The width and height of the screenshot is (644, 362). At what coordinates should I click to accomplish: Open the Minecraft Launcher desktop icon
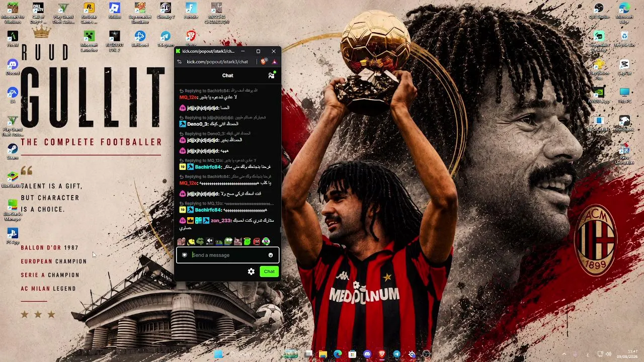(89, 41)
